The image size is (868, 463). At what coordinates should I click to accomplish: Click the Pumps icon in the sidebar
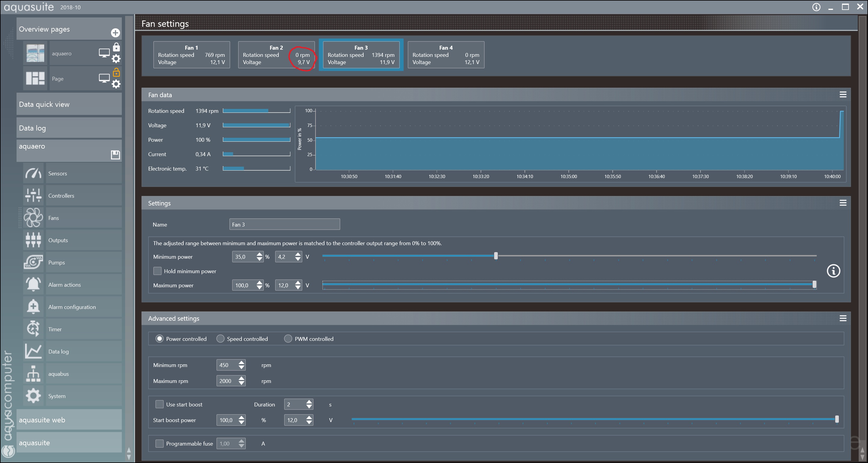point(33,262)
